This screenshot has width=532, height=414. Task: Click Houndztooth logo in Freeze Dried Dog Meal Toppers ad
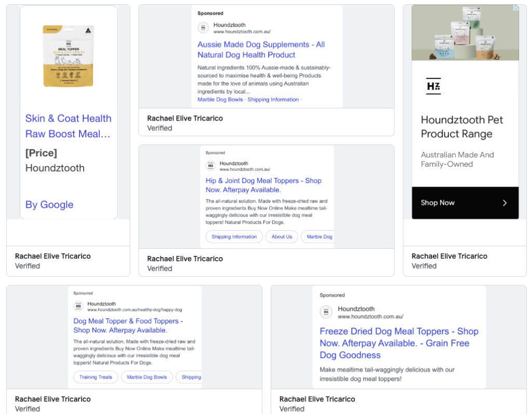tap(326, 312)
